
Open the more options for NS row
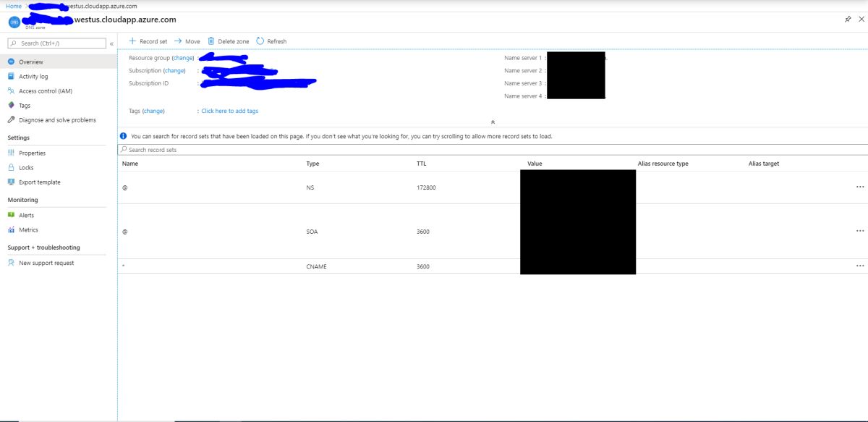(x=860, y=187)
